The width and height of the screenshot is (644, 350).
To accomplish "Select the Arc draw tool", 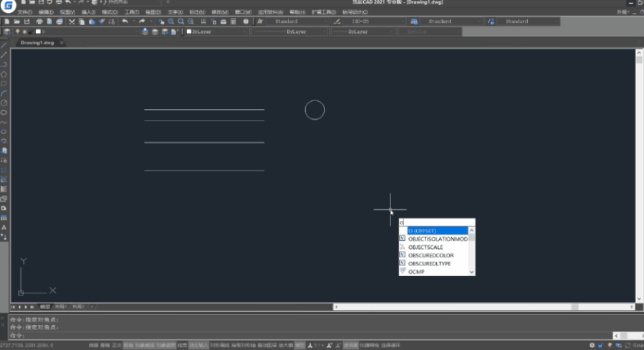I will [x=4, y=93].
